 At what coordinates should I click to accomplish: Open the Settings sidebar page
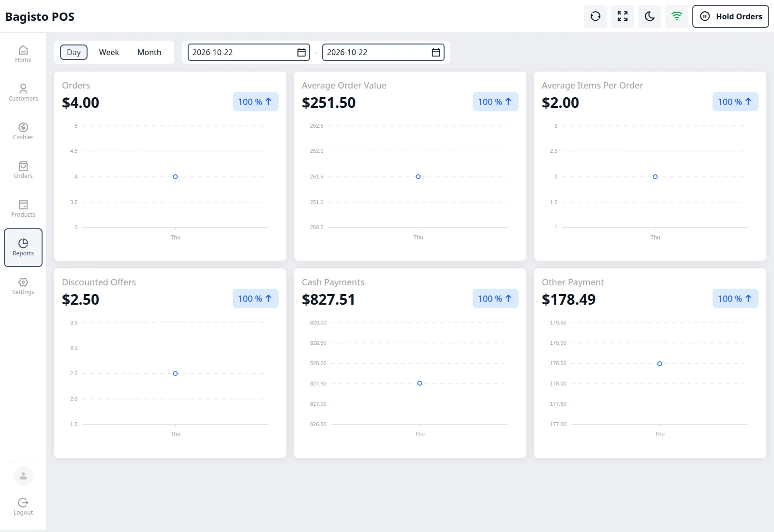23,286
